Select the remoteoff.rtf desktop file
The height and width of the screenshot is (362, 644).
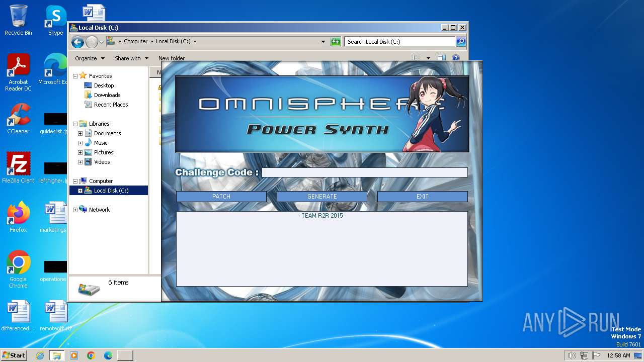55,316
